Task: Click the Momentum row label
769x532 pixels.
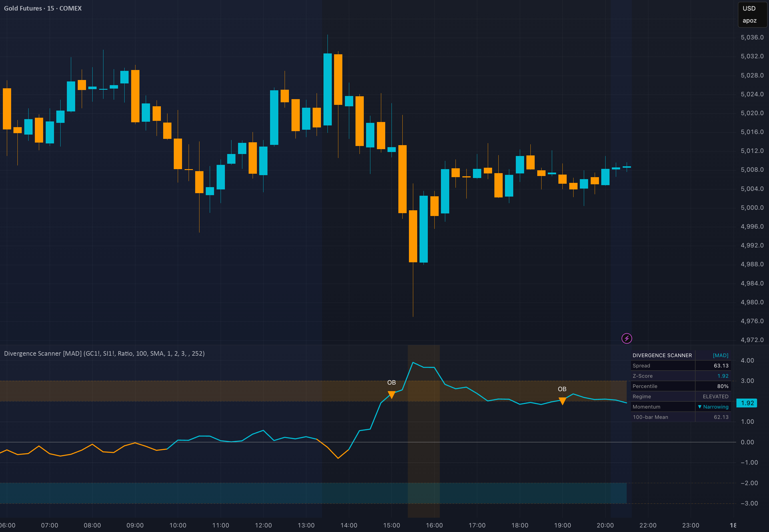Action: click(x=646, y=407)
